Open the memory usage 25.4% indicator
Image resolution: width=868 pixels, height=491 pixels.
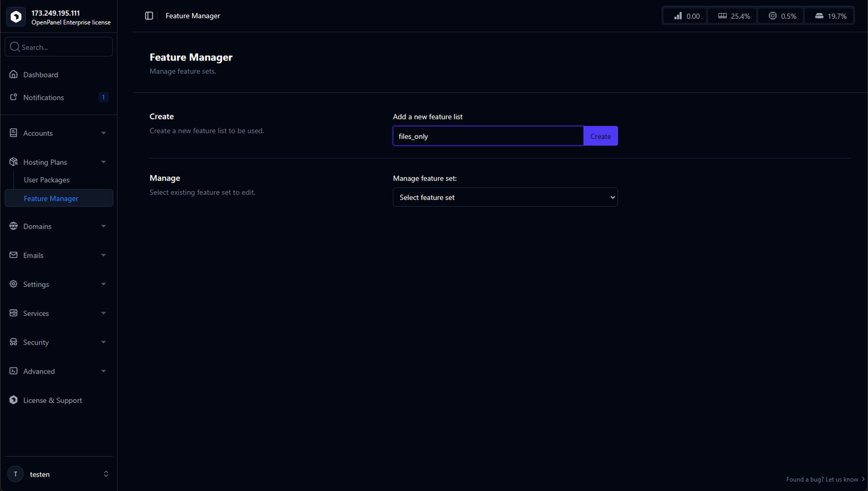(x=734, y=16)
